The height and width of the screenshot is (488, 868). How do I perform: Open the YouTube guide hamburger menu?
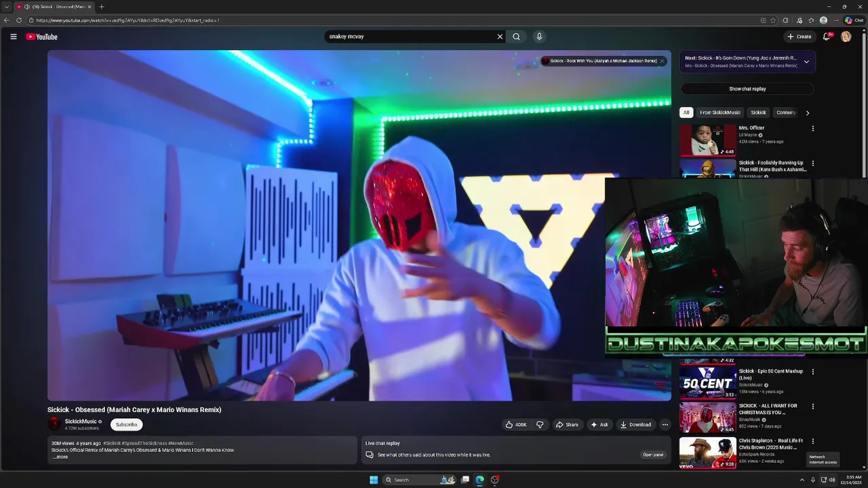pos(13,37)
